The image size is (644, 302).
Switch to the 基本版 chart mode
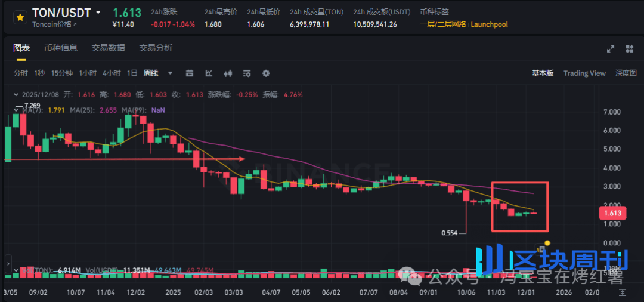[543, 73]
